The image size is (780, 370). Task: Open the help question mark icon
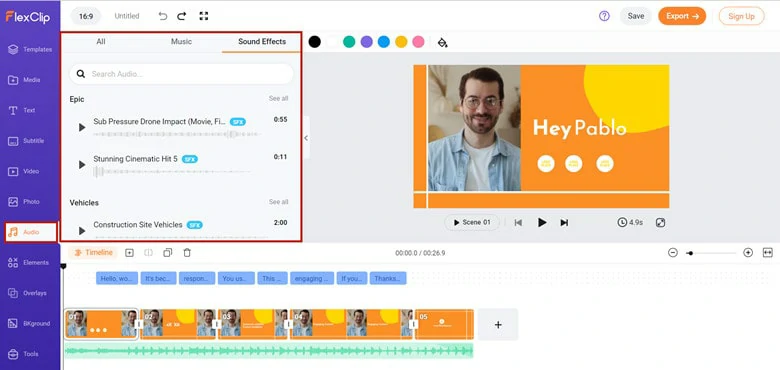[604, 16]
